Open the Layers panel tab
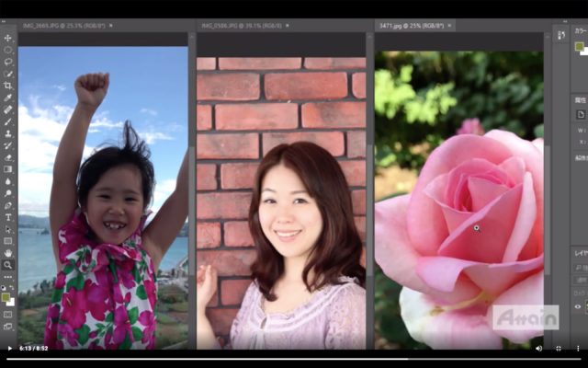The image size is (588, 368). (x=581, y=254)
